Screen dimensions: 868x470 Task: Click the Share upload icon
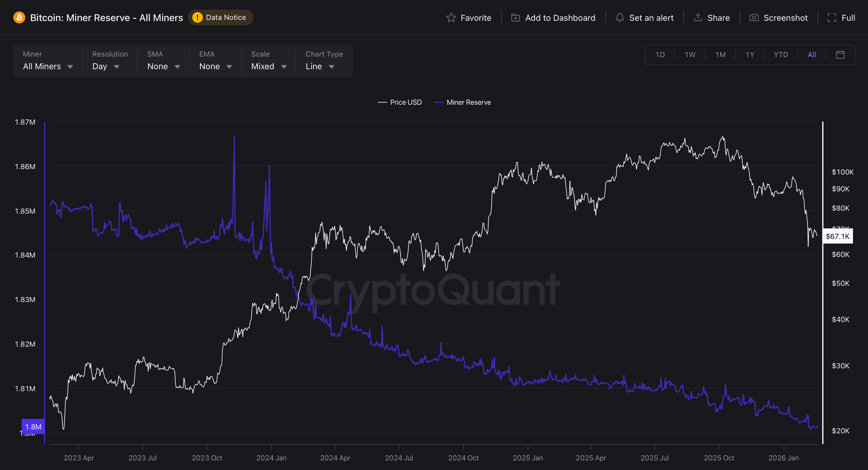coord(698,17)
